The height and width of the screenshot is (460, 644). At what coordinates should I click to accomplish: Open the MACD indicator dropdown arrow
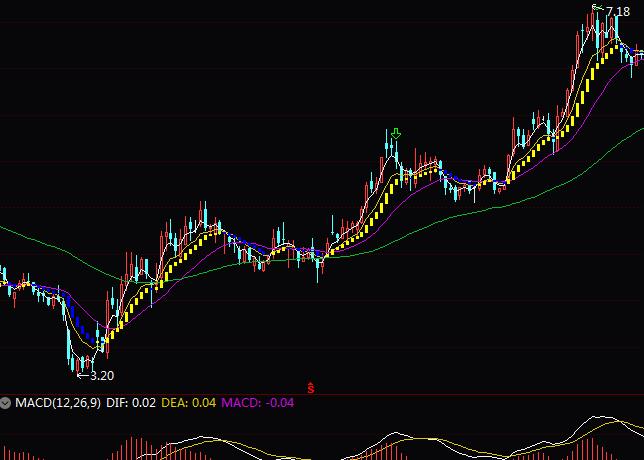pyautogui.click(x=7, y=403)
